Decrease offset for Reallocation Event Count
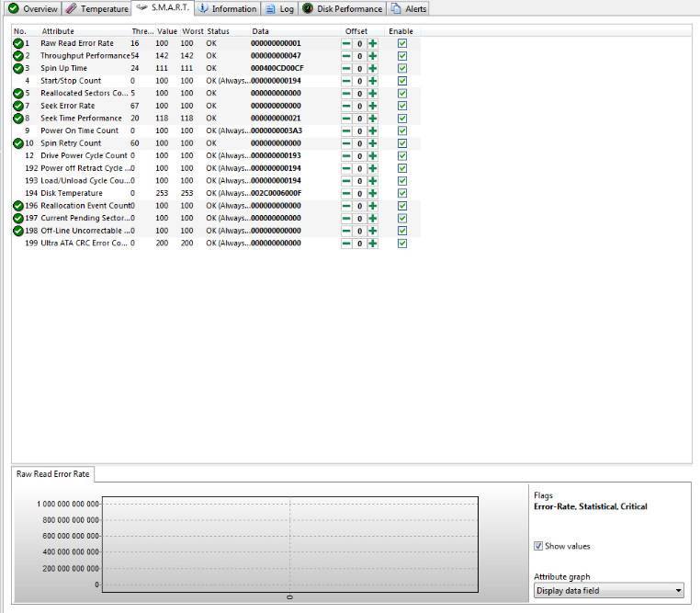Screen dimensions: 700x613 (346, 206)
